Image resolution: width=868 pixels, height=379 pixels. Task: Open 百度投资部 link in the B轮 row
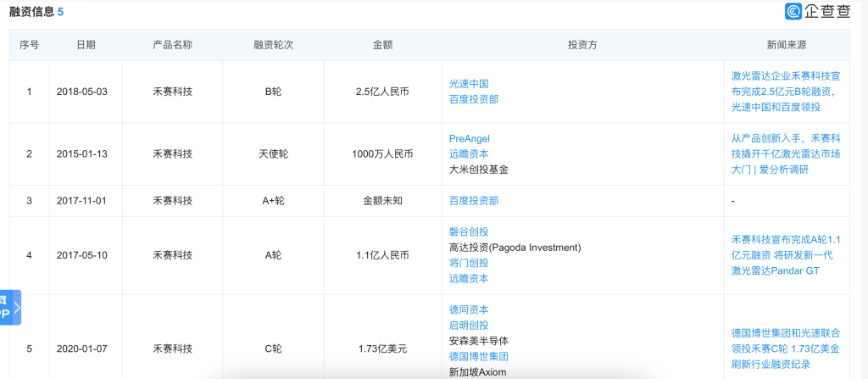coord(474,99)
